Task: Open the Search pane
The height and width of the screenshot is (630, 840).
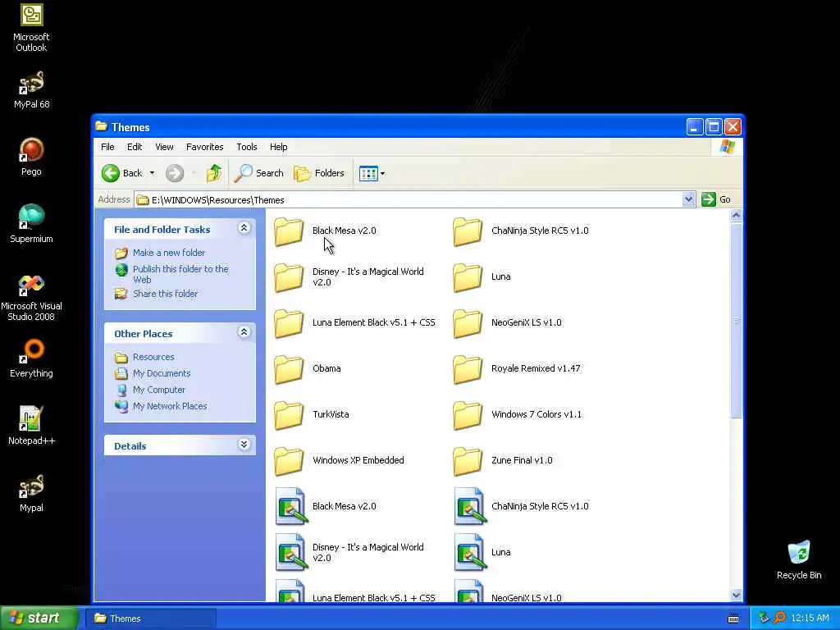Action: click(259, 173)
